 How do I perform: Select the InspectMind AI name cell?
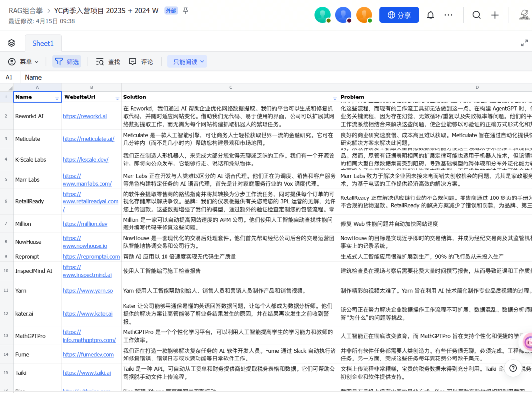coord(37,271)
